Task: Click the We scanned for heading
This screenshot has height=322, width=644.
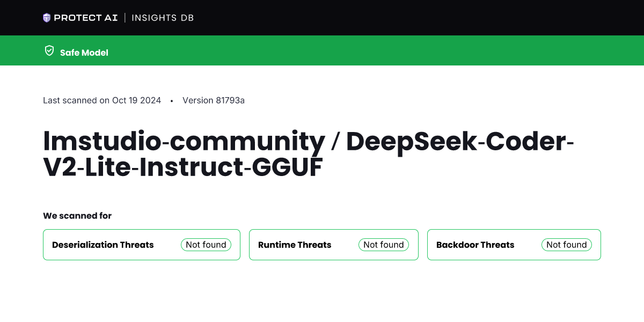Action: (x=77, y=216)
